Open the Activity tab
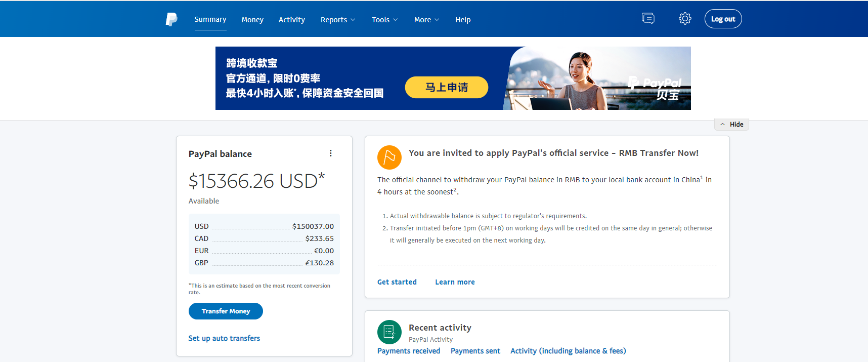The width and height of the screenshot is (868, 362). click(292, 20)
